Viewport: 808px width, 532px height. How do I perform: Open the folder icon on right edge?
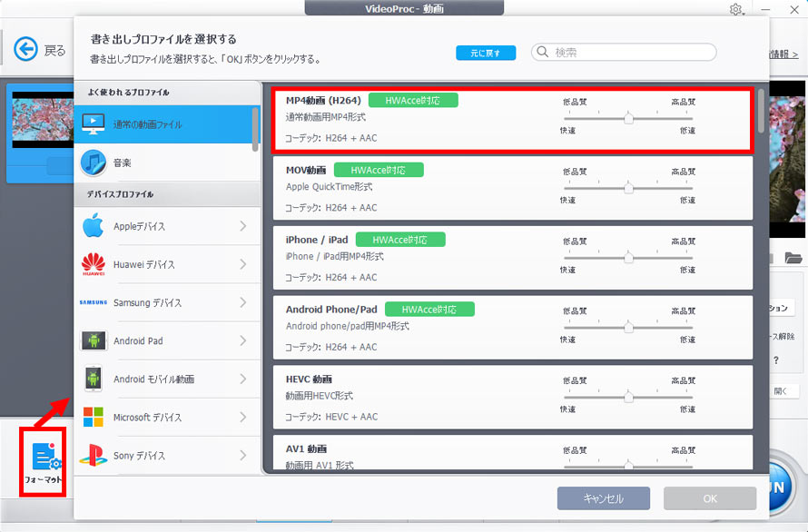point(793,257)
